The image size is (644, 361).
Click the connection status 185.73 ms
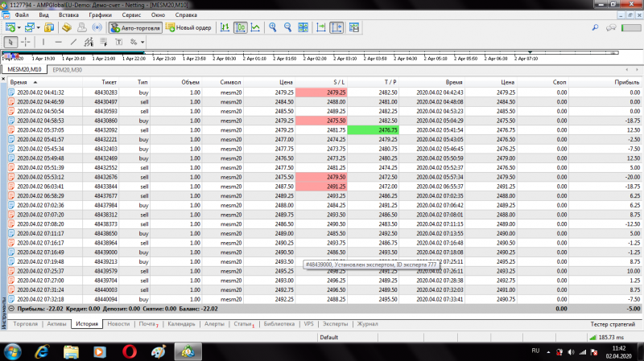pos(608,337)
